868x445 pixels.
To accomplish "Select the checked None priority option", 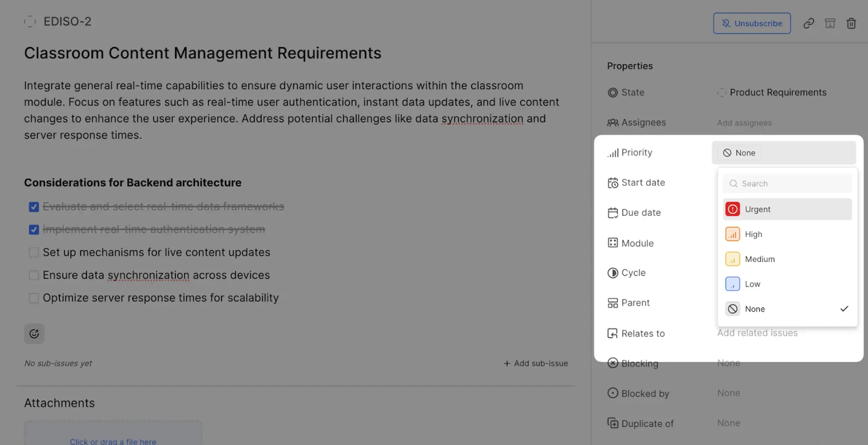I will (x=755, y=309).
